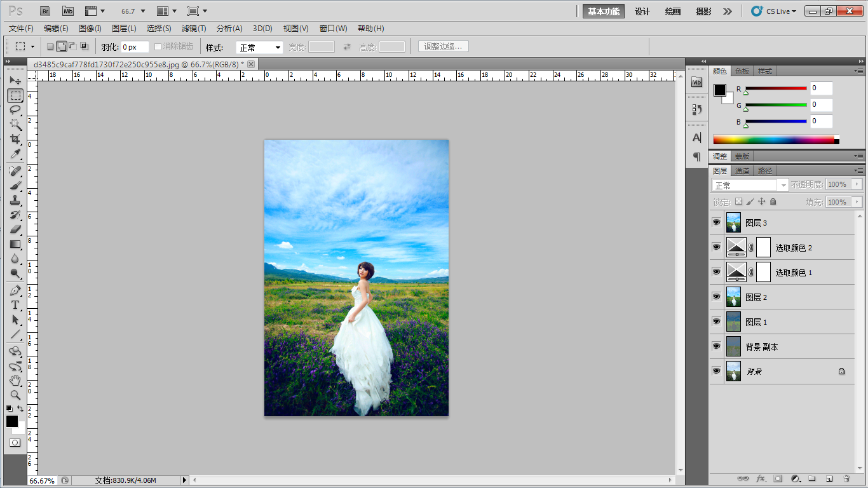Select the Move tool
Screen dimensions: 868x488
[15, 81]
